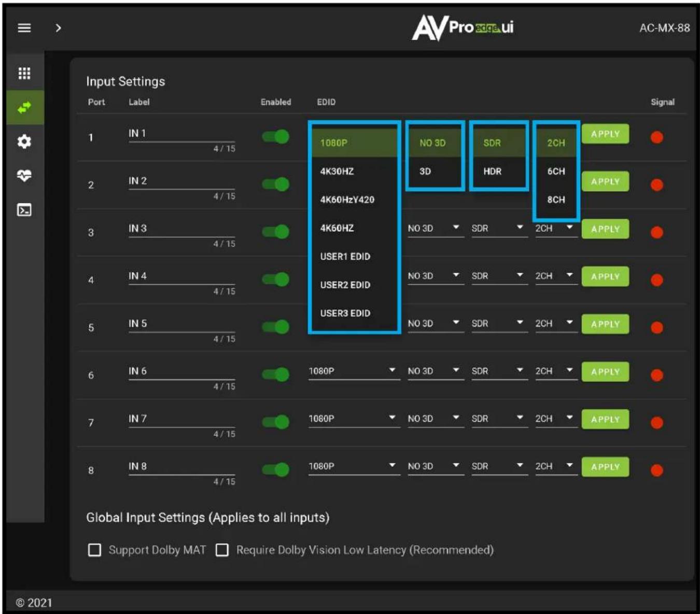
Task: Open the 2CH audio dropdown for port 8
Action: coord(556,467)
